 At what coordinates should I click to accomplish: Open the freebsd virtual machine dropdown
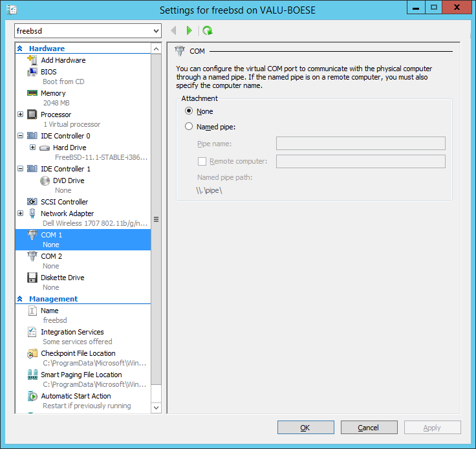click(156, 31)
